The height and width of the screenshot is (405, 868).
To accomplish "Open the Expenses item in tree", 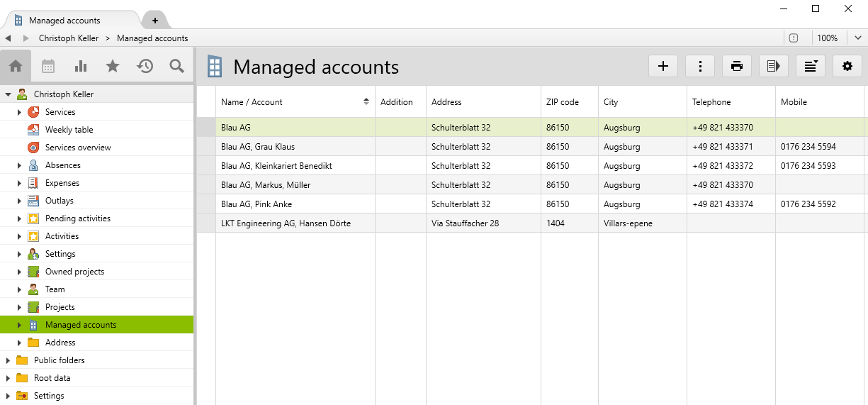I will (x=62, y=183).
